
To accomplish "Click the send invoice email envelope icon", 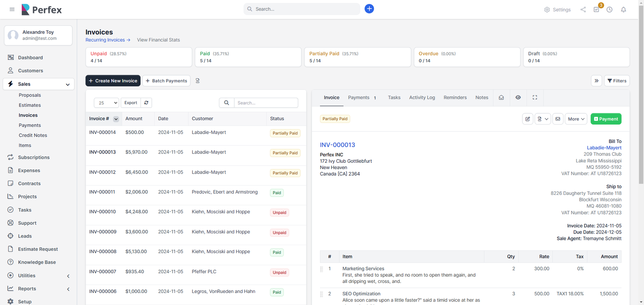I will click(x=557, y=119).
